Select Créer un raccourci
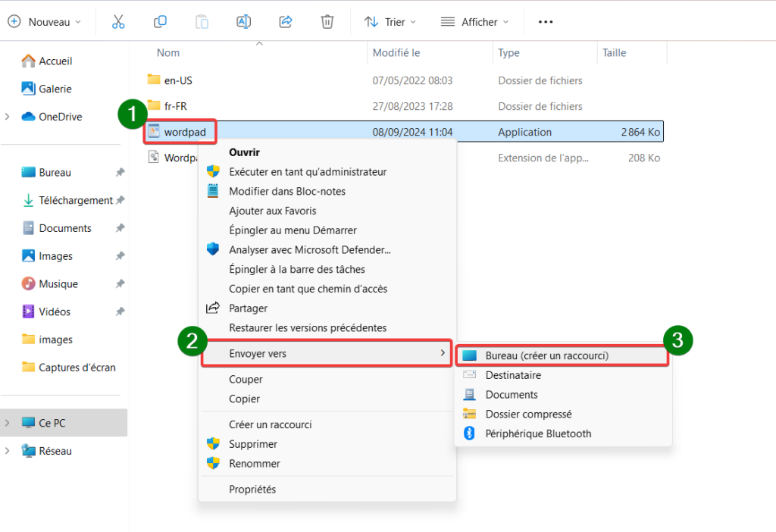 point(327,424)
